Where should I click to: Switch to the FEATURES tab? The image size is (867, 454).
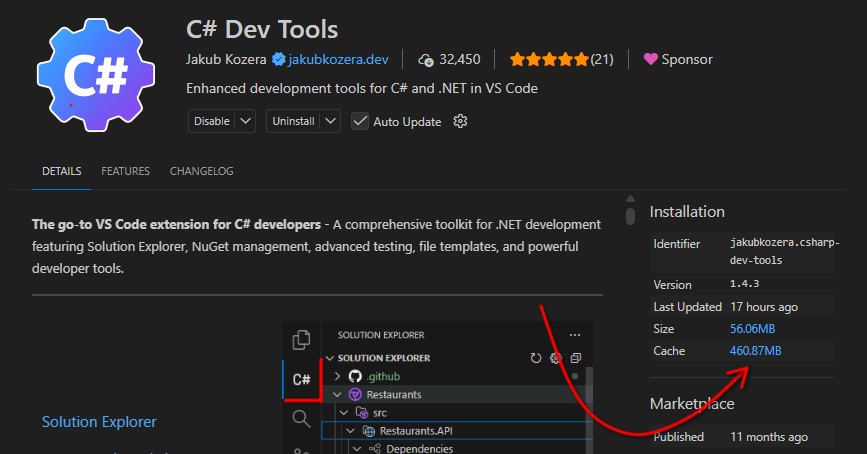click(x=126, y=171)
